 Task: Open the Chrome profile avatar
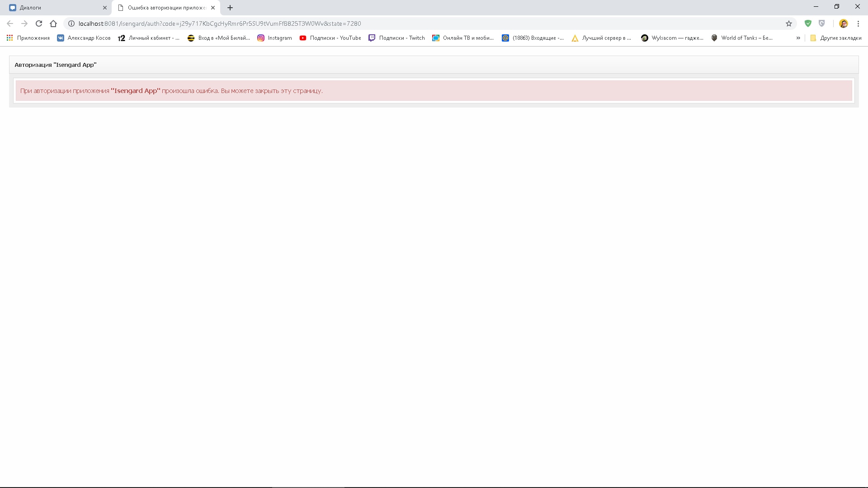pos(843,23)
